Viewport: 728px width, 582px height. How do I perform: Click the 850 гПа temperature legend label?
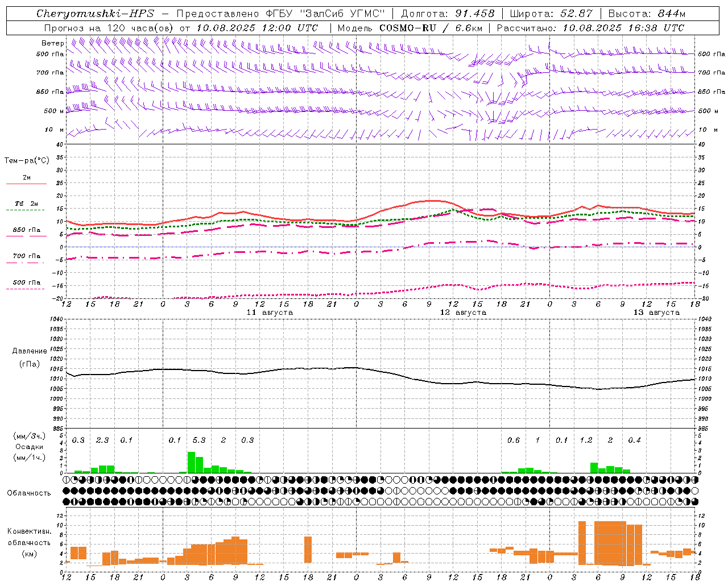tap(27, 230)
